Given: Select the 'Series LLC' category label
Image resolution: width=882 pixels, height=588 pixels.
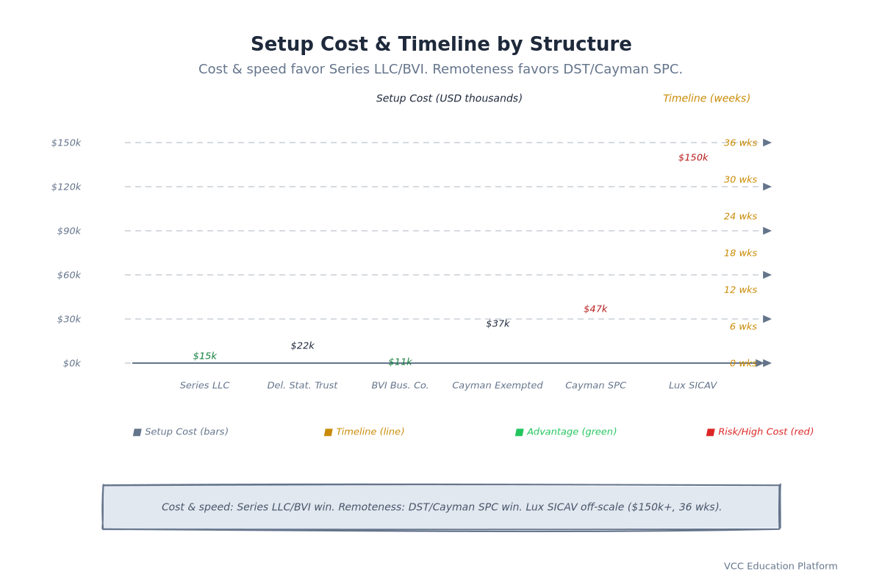Looking at the screenshot, I should click(205, 385).
